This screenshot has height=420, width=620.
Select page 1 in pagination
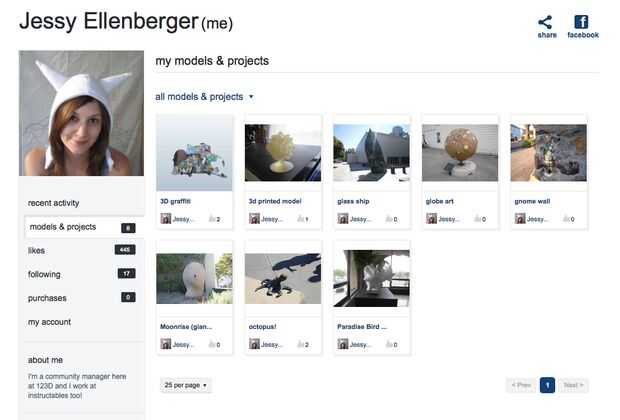(x=547, y=385)
